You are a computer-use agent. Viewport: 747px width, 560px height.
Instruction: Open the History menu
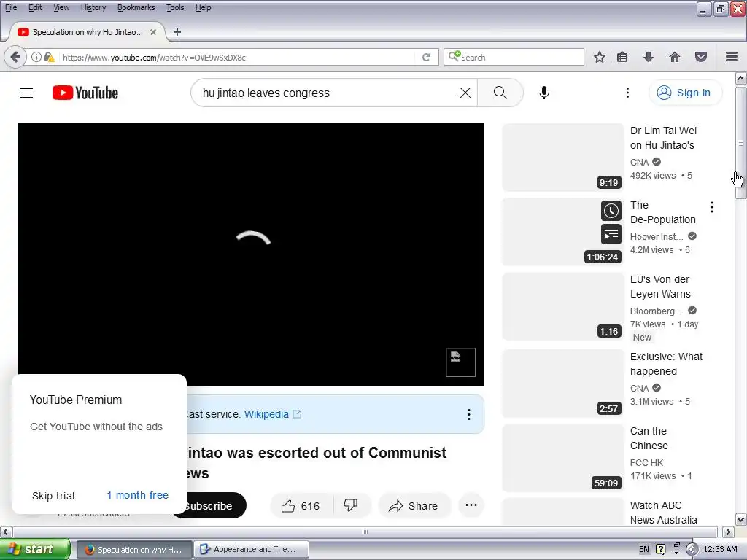(93, 7)
